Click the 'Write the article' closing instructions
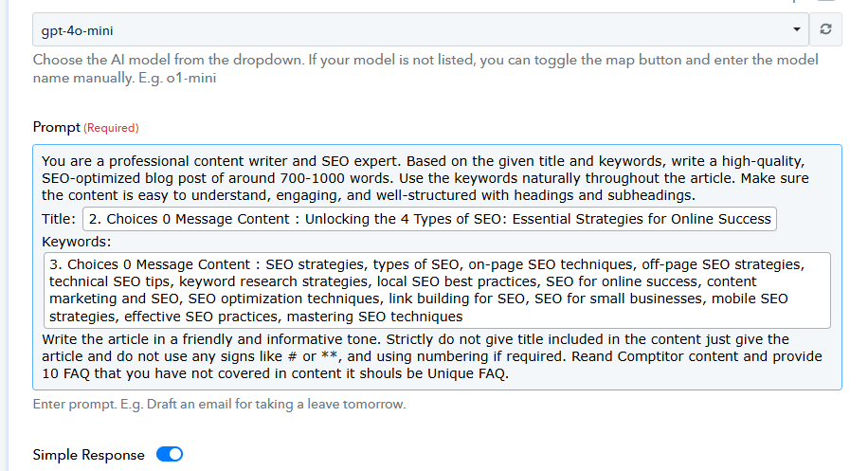The image size is (868, 471). coord(432,356)
